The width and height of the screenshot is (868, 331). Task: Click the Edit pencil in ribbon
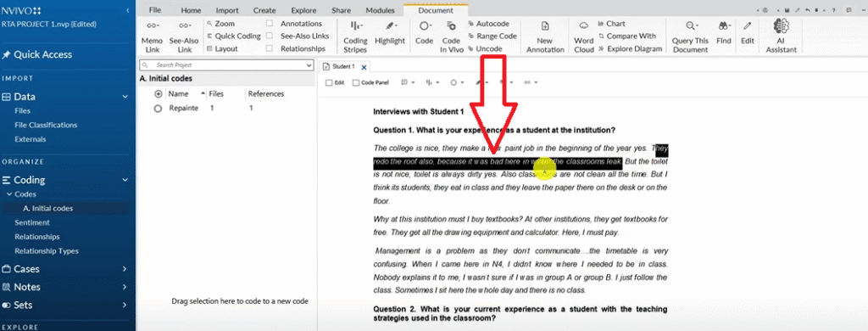[748, 33]
